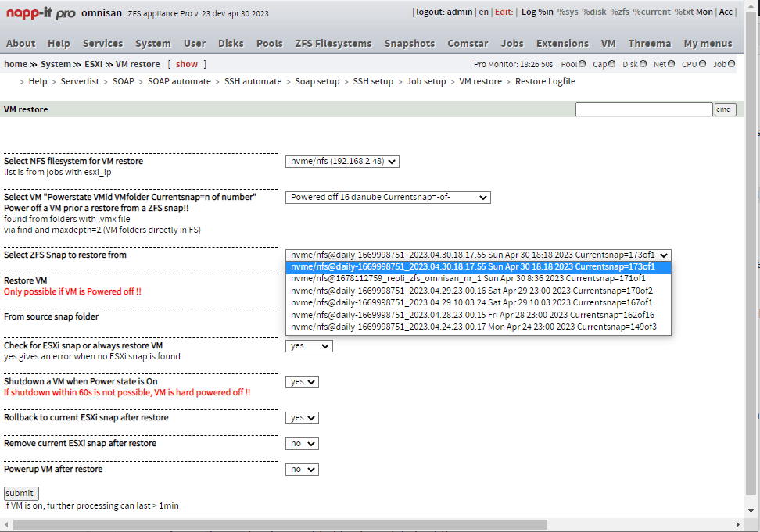Click the red Edit: link
Viewport: 760px width, 532px height.
coord(504,12)
